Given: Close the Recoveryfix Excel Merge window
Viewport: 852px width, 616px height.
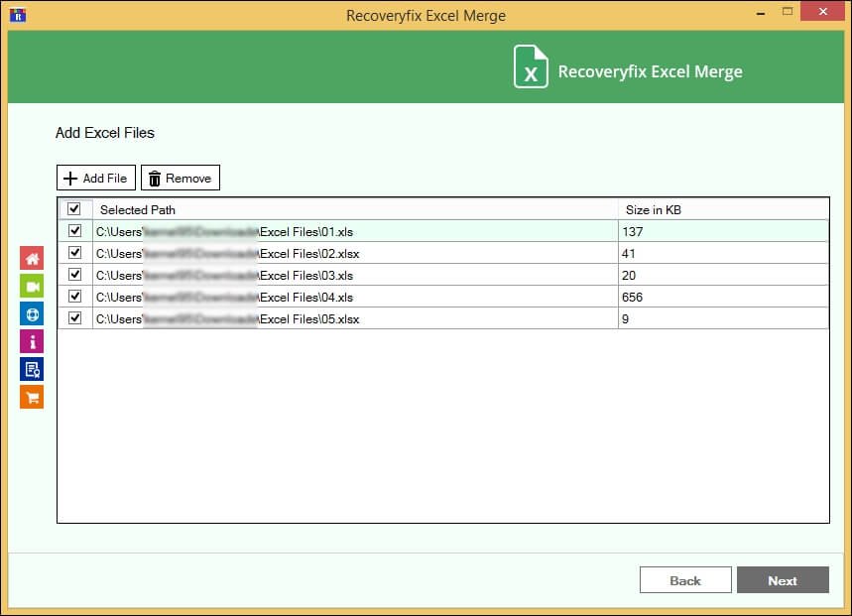Looking at the screenshot, I should (822, 12).
